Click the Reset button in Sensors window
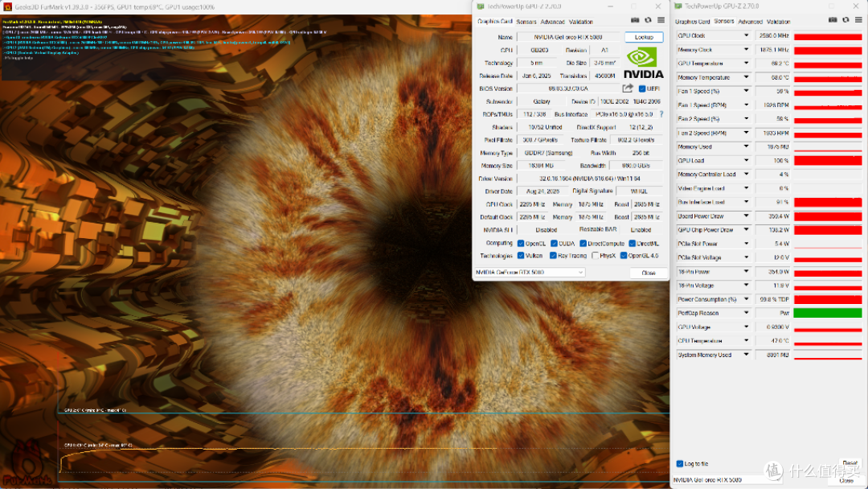This screenshot has width=868, height=489. tap(850, 462)
